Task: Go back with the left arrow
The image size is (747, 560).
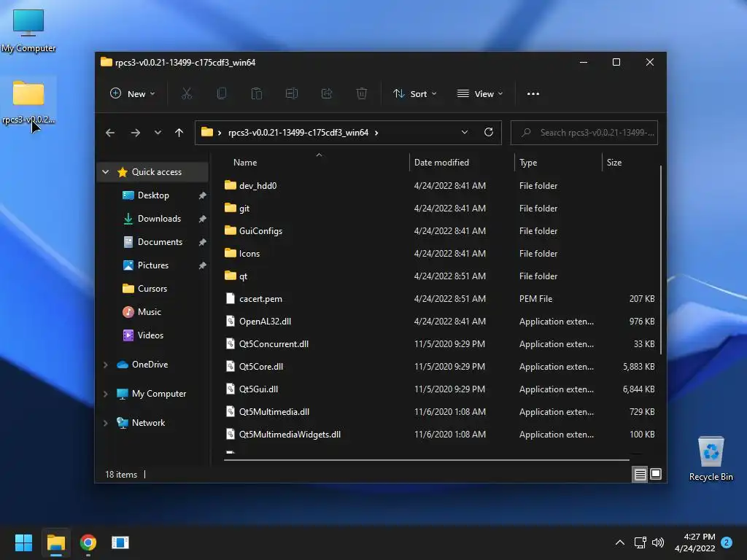Action: point(110,133)
